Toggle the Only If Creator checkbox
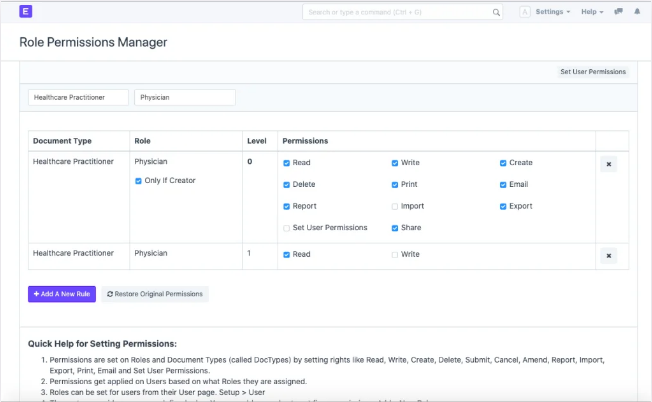This screenshot has height=402, width=652. click(139, 181)
